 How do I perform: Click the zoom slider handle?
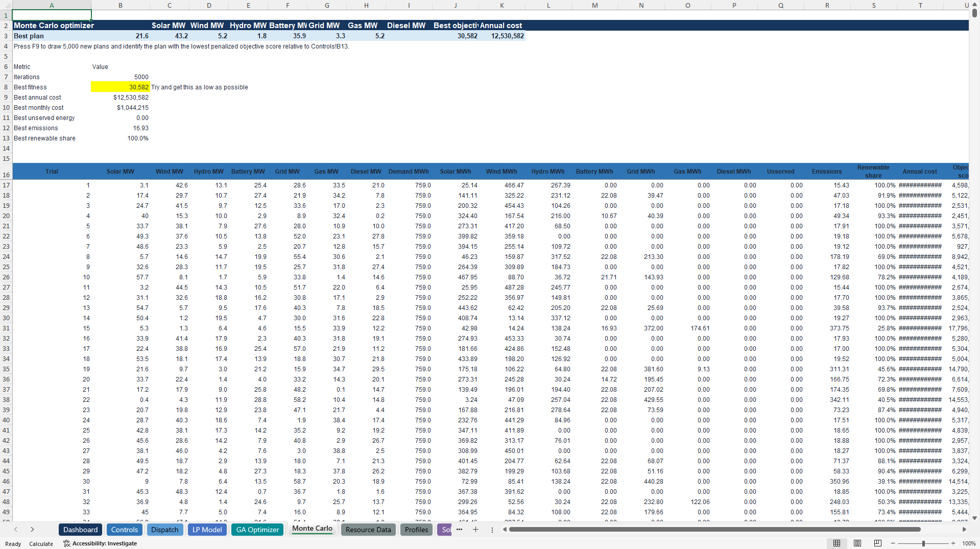923,543
